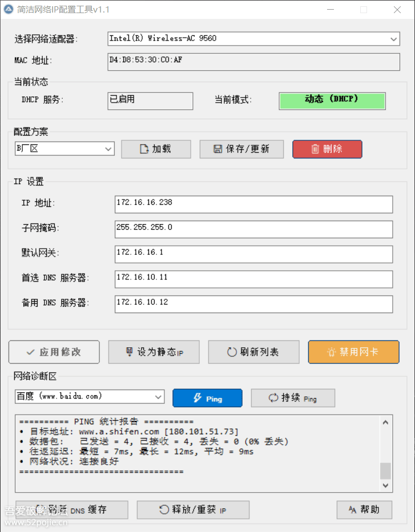Viewport: 415px width, 532px height.
Task: Click the orange 禁用网卡 disable adapter button
Action: (x=353, y=352)
